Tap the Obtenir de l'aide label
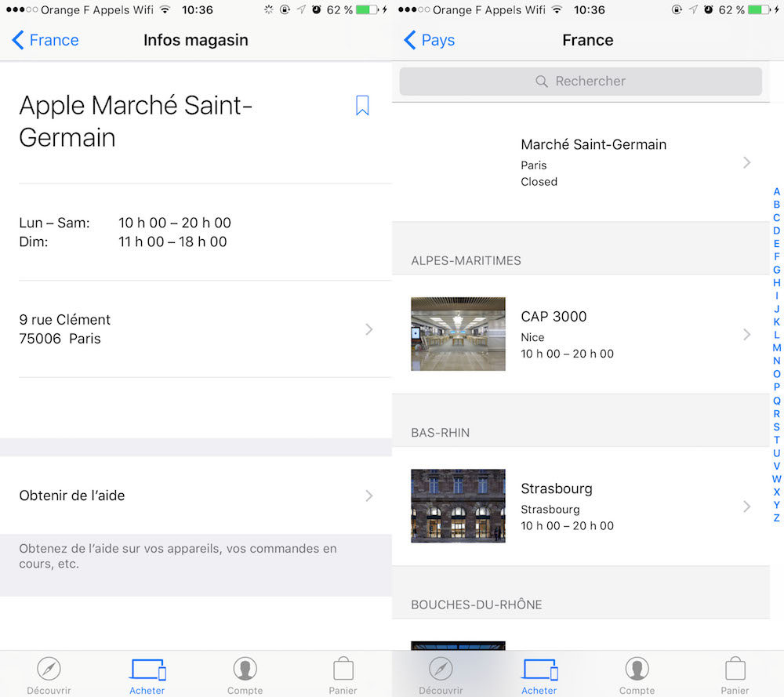 72,496
